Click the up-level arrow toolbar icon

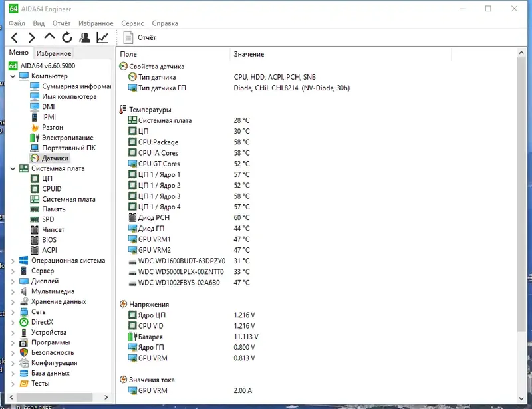pos(49,37)
